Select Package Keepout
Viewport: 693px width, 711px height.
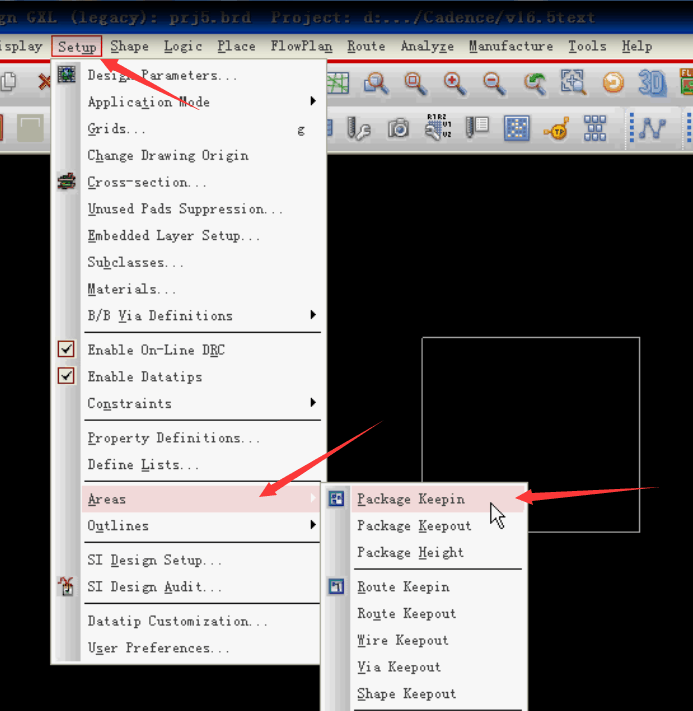(x=437, y=526)
